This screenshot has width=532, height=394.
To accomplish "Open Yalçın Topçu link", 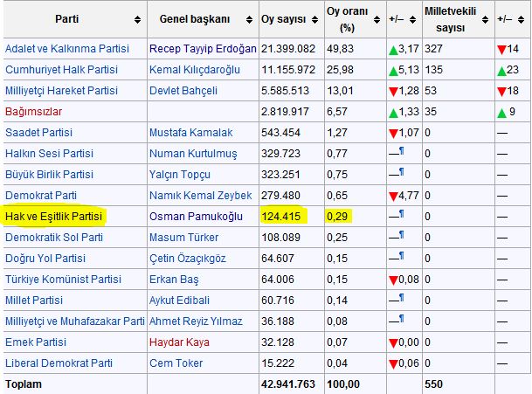I will point(180,175).
